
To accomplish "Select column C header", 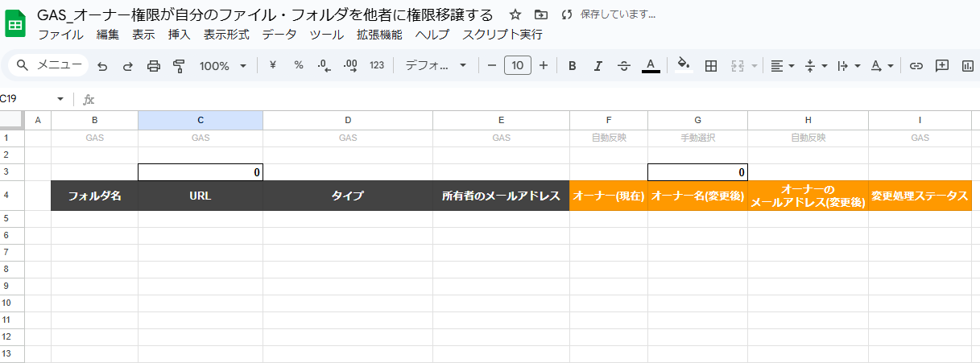I will [201, 120].
